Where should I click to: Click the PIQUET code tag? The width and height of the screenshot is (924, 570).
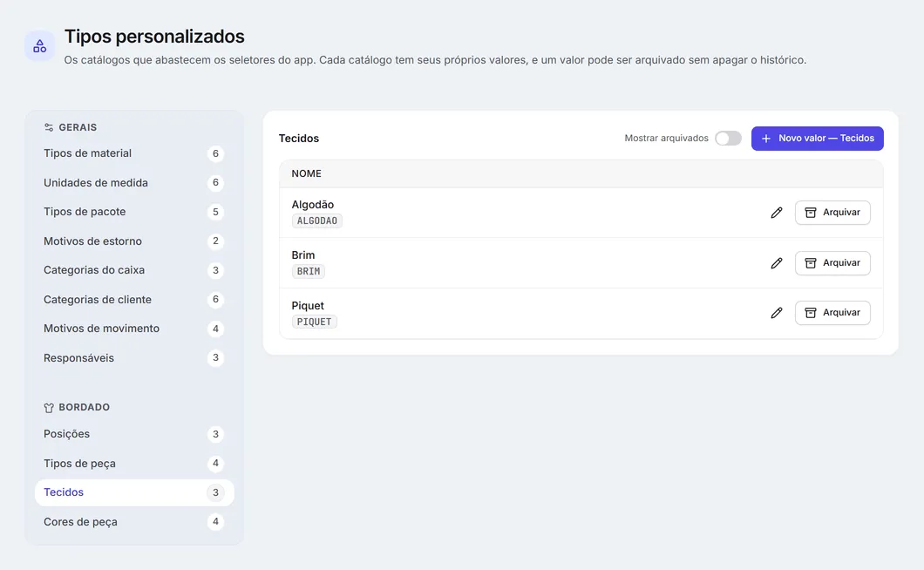point(314,322)
